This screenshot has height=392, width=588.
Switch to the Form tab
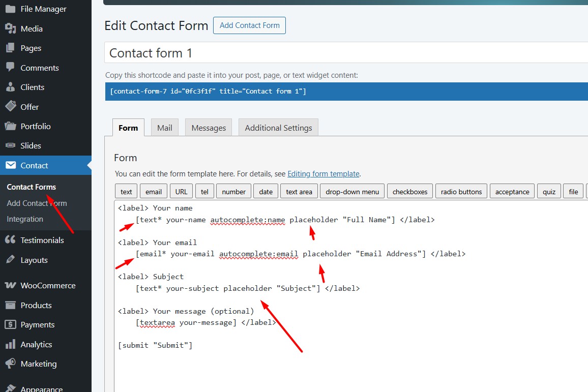coord(128,128)
